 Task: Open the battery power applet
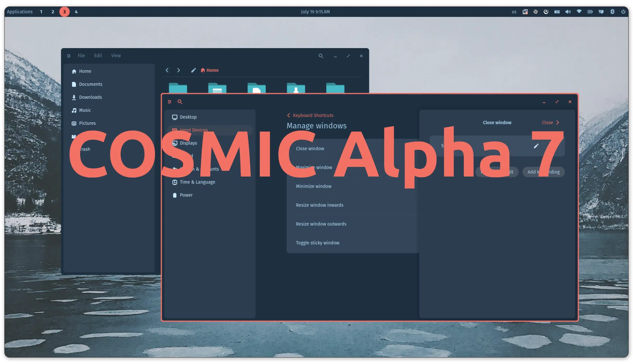pyautogui.click(x=590, y=12)
